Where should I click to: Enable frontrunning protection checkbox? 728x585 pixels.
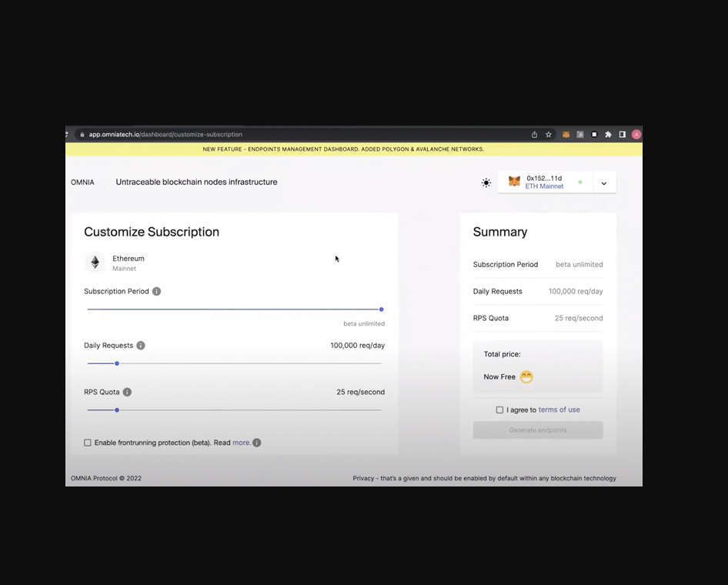click(87, 443)
